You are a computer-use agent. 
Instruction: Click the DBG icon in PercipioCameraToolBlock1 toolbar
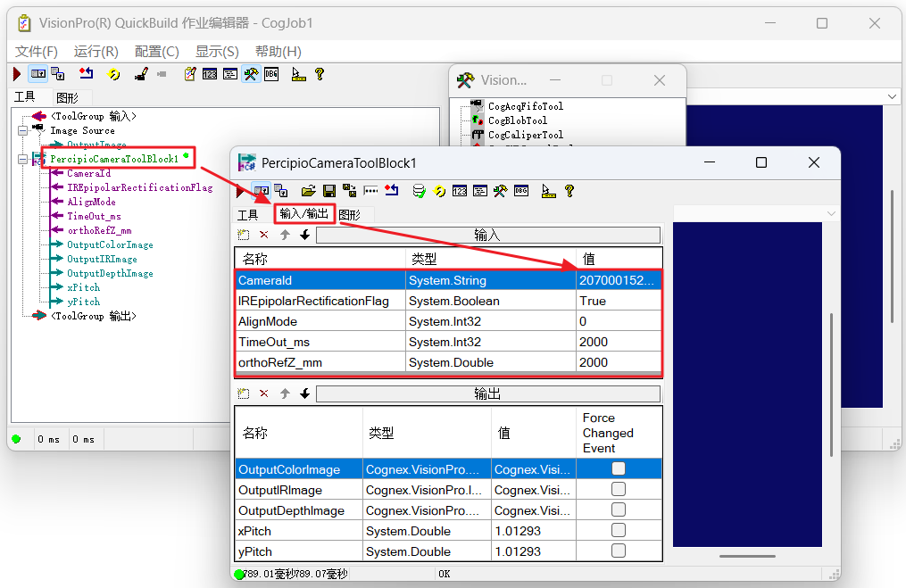coord(521,191)
